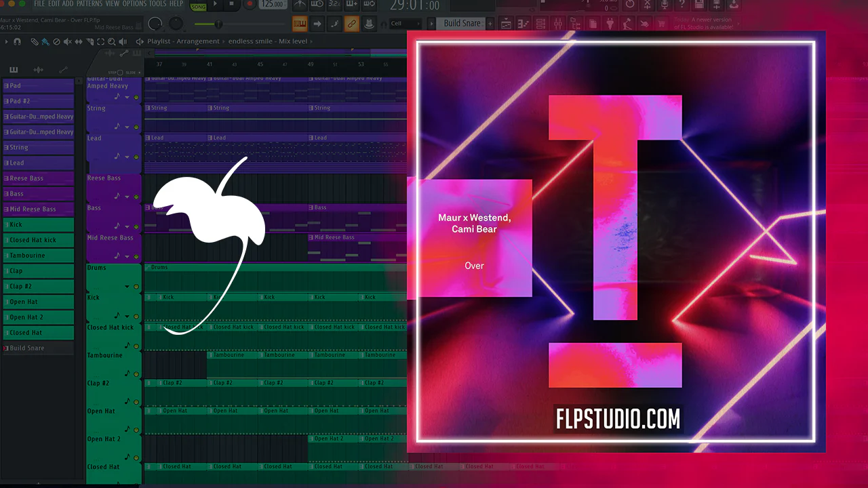
Task: Select the playlist Draw pencil tool
Action: pyautogui.click(x=34, y=41)
